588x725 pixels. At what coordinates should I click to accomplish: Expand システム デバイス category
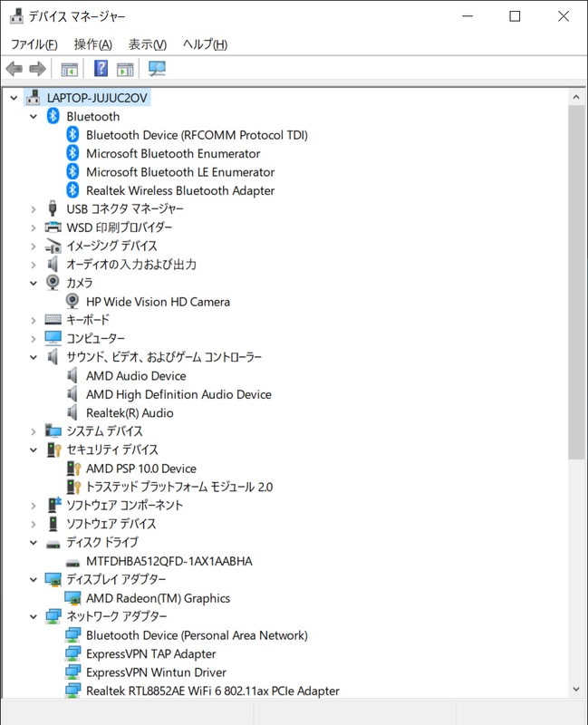tap(34, 431)
